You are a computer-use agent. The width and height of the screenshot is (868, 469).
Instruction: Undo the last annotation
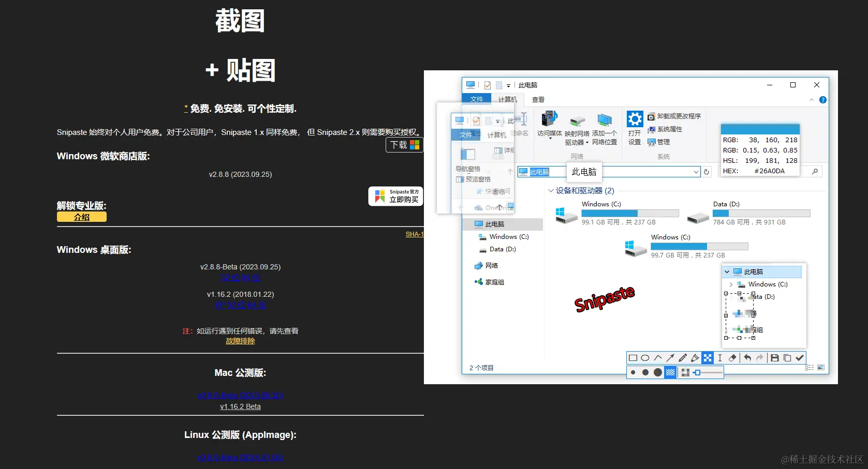pyautogui.click(x=747, y=357)
